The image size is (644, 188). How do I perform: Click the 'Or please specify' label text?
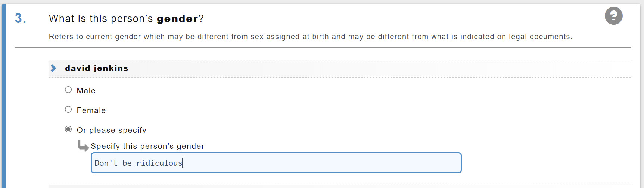[x=112, y=130]
